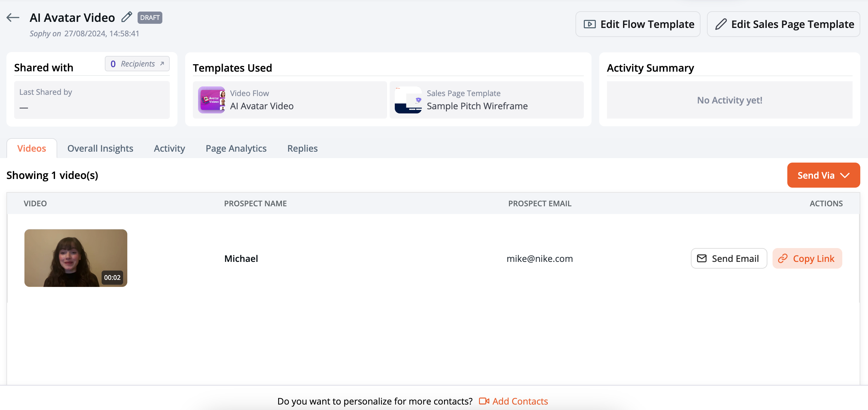Click the mike@nike.com prospect email
The height and width of the screenshot is (410, 868).
point(539,258)
